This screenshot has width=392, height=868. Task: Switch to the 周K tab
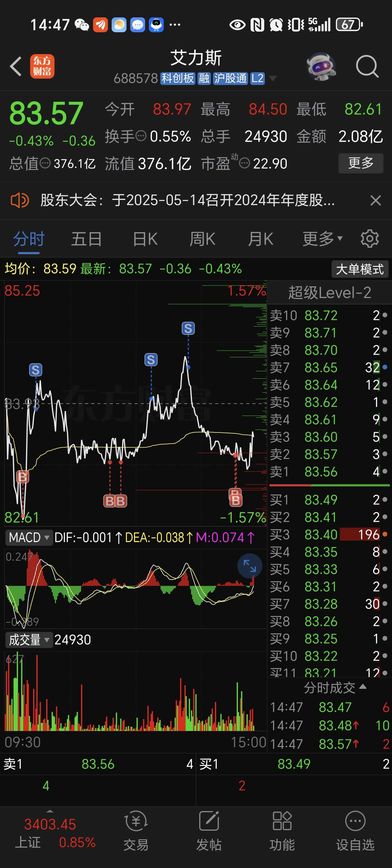coord(202,239)
